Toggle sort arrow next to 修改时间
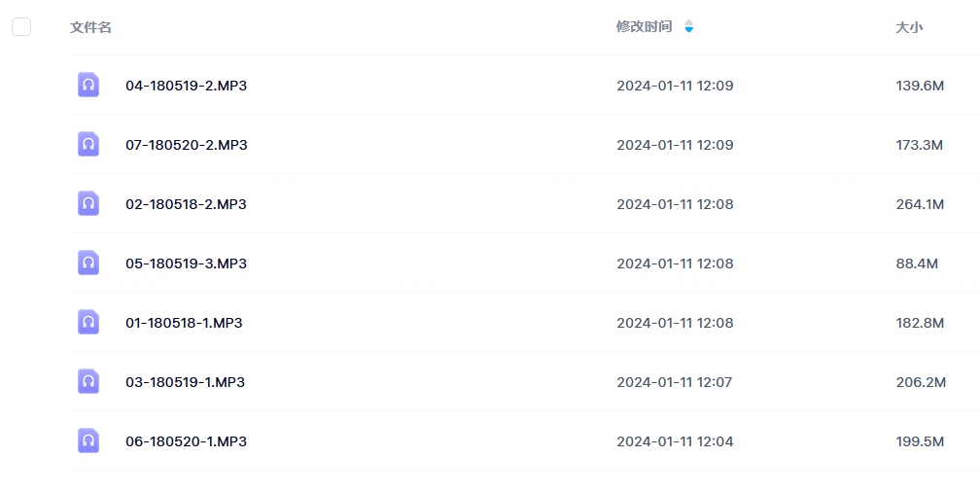 [x=688, y=26]
